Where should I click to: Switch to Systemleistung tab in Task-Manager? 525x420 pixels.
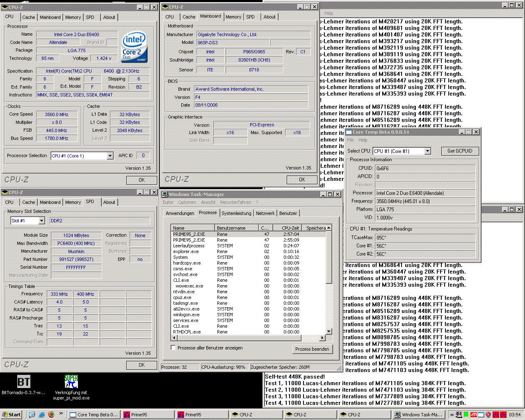236,213
